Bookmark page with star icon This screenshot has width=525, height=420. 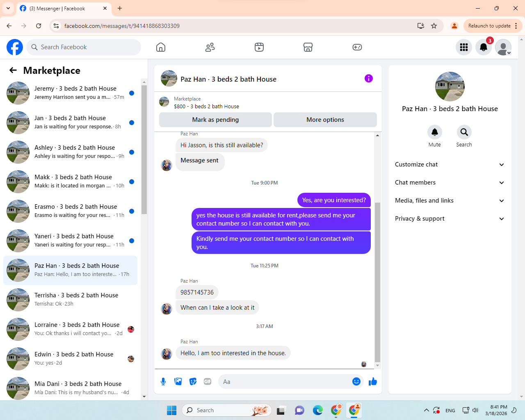tap(434, 26)
